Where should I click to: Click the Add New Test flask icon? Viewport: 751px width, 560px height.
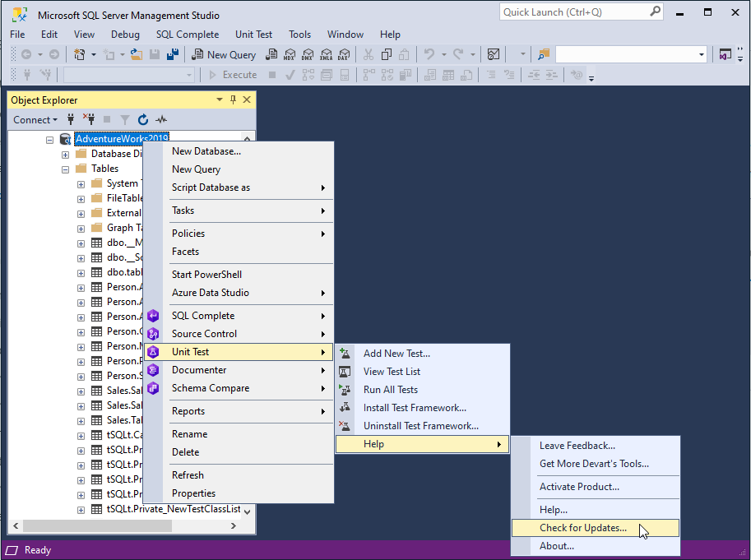tap(345, 354)
